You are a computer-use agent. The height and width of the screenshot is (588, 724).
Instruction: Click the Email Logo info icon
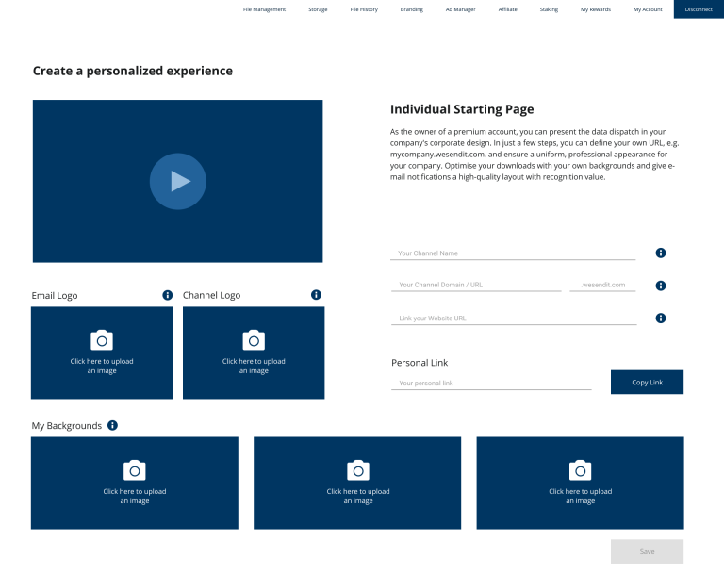[168, 295]
